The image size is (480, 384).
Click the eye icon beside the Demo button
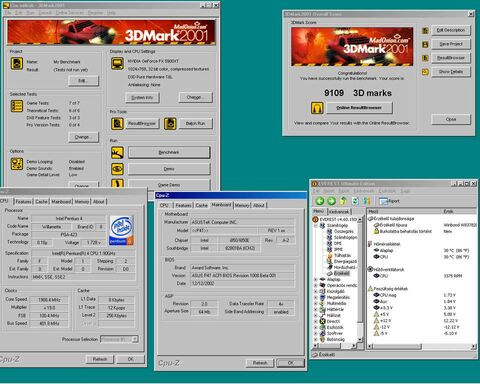117,169
